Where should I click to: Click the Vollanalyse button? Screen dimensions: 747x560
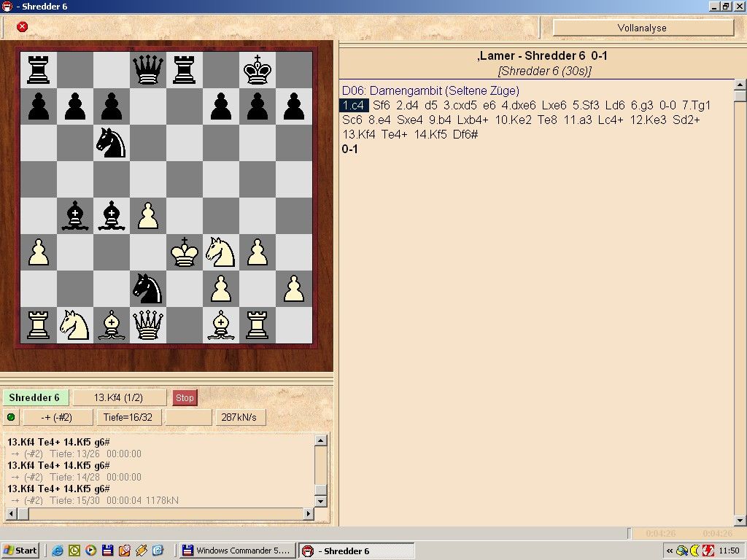tap(643, 28)
